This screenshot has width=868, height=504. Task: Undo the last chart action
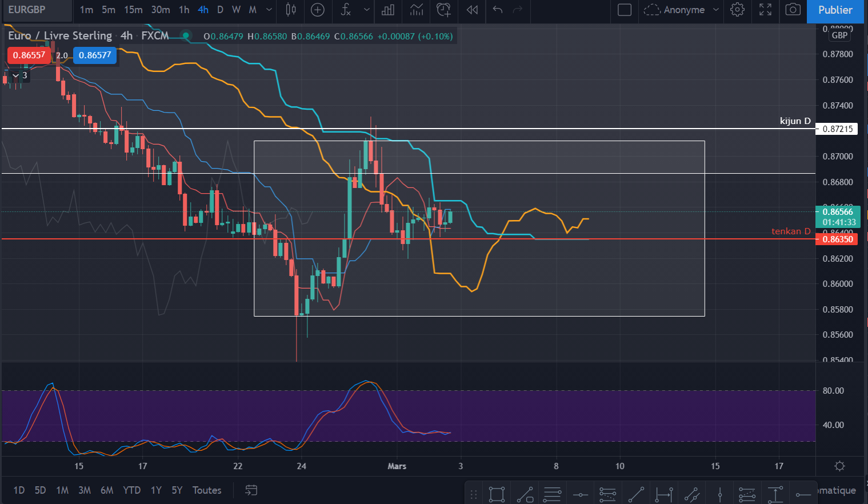498,10
